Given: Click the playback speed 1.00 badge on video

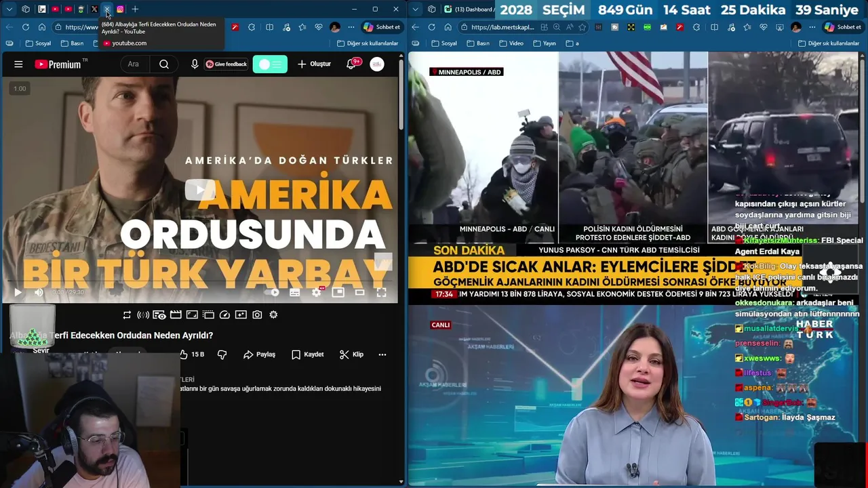Looking at the screenshot, I should pyautogui.click(x=20, y=89).
